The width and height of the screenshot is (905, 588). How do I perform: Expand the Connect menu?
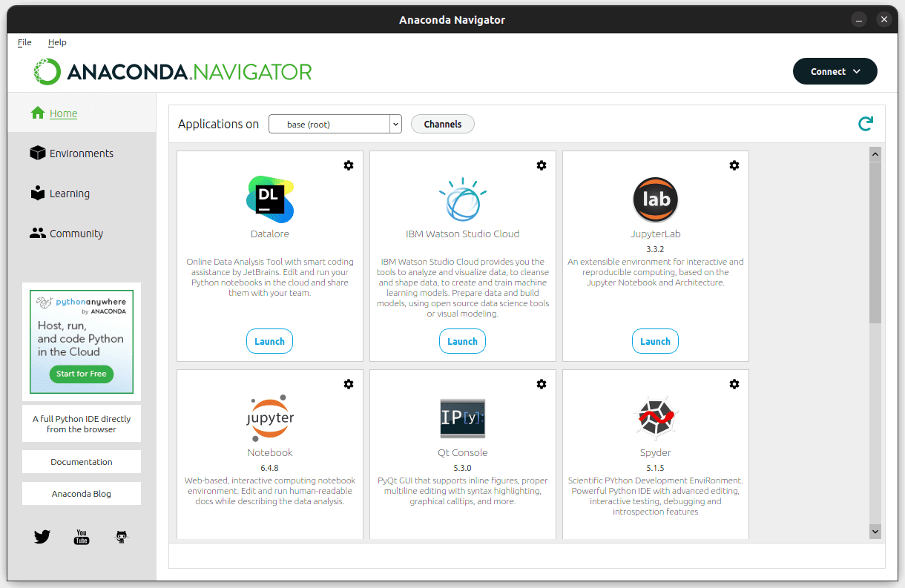tap(835, 72)
